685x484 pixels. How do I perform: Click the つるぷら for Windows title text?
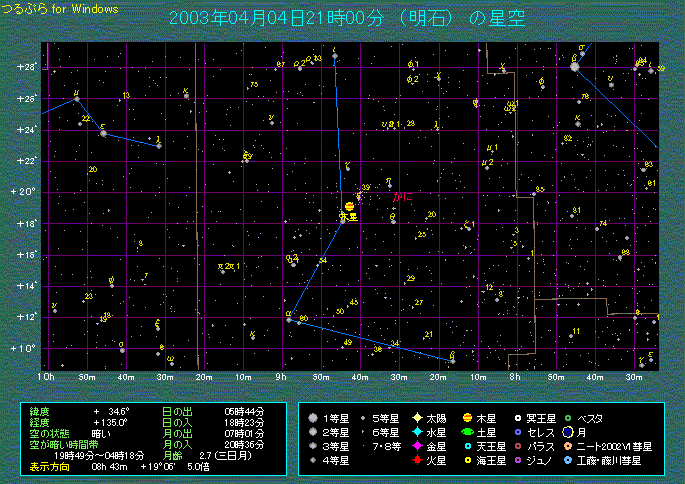click(x=59, y=8)
